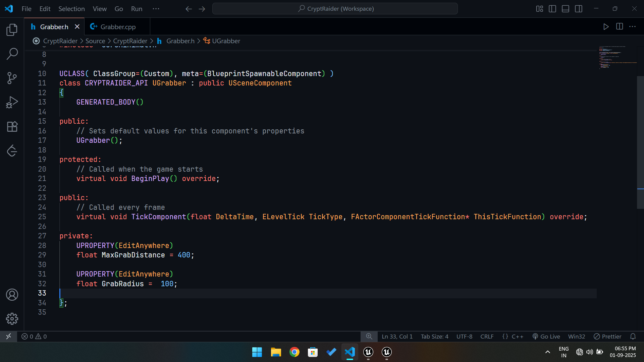
Task: Switch to the Grabber.cpp tab
Action: (x=117, y=27)
